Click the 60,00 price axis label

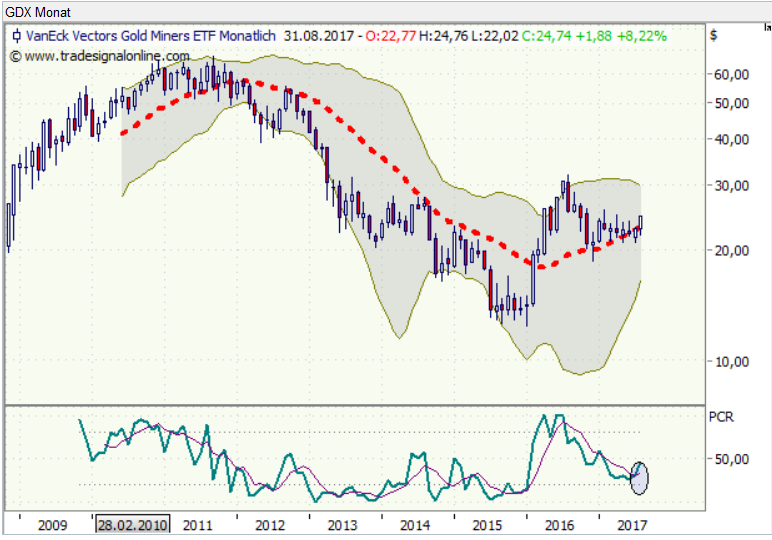click(732, 75)
